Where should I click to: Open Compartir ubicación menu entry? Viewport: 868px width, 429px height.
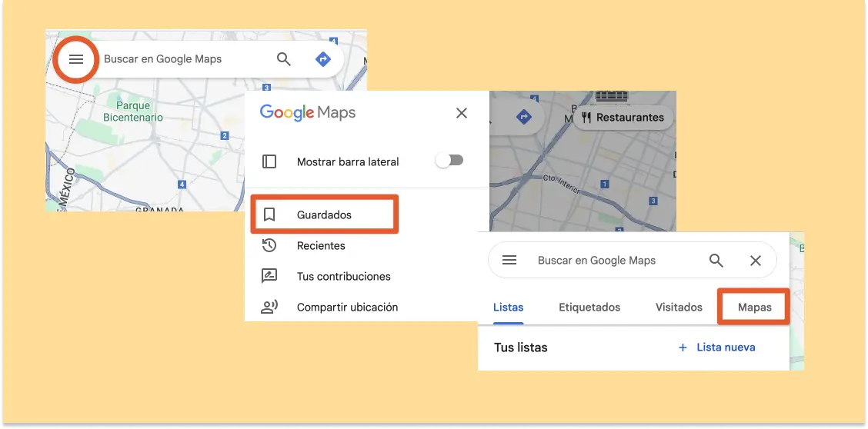(x=347, y=307)
